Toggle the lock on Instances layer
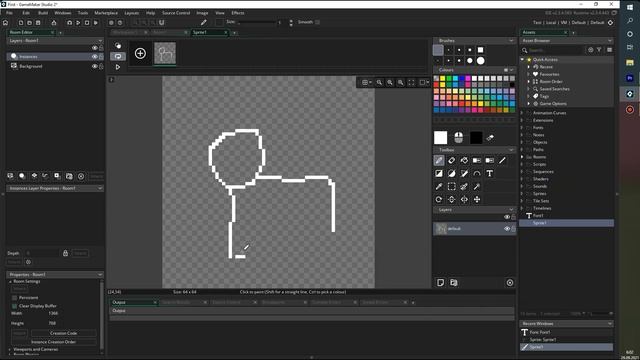 [101, 57]
